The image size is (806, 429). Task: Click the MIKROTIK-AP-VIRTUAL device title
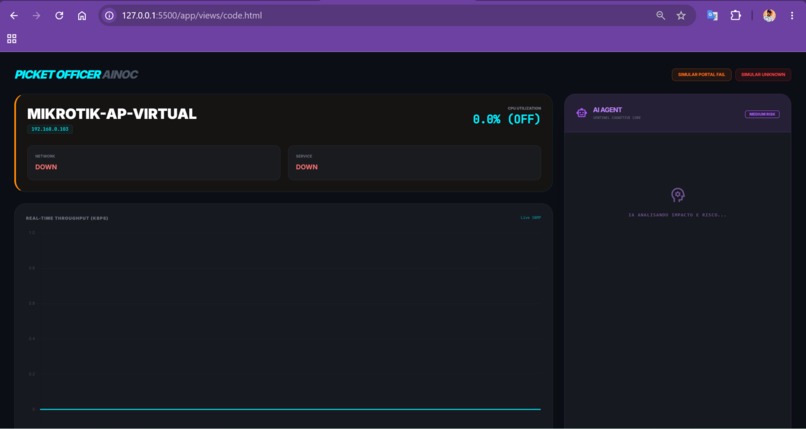pyautogui.click(x=112, y=114)
